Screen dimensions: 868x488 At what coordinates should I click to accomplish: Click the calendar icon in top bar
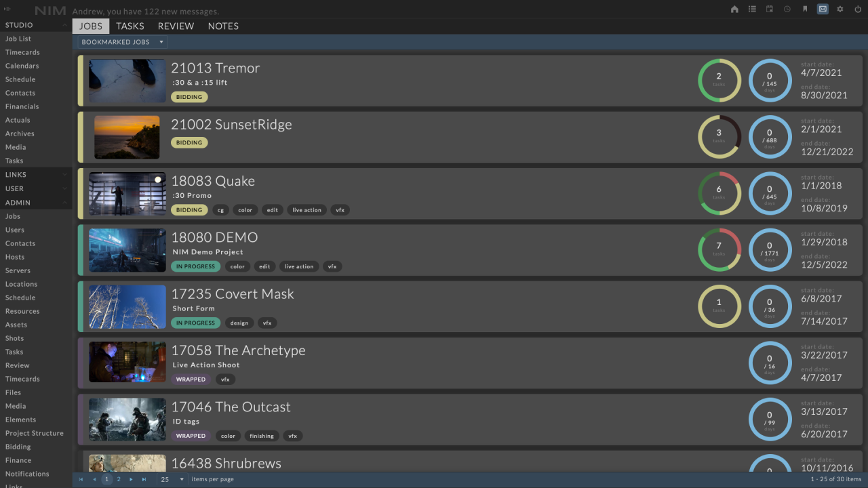click(x=770, y=9)
